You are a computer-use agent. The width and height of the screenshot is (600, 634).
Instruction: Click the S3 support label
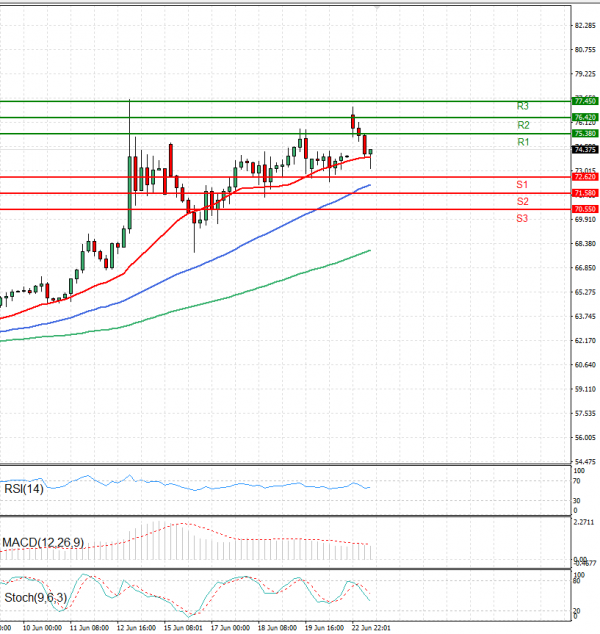click(x=522, y=219)
